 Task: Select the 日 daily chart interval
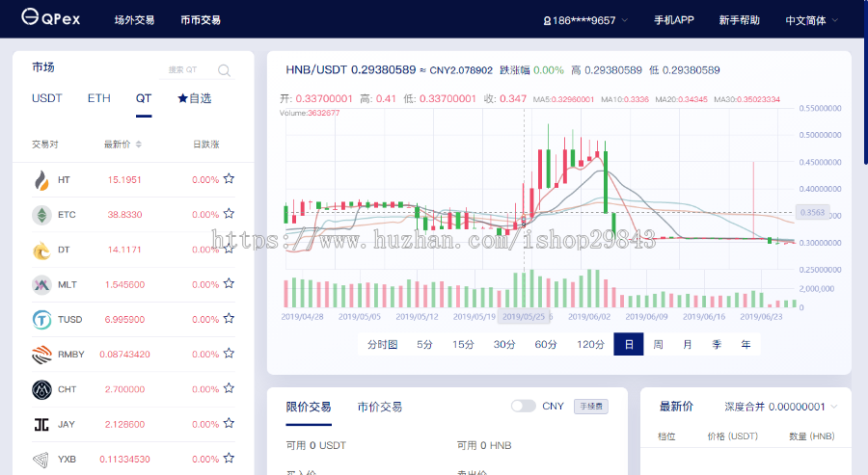click(628, 344)
